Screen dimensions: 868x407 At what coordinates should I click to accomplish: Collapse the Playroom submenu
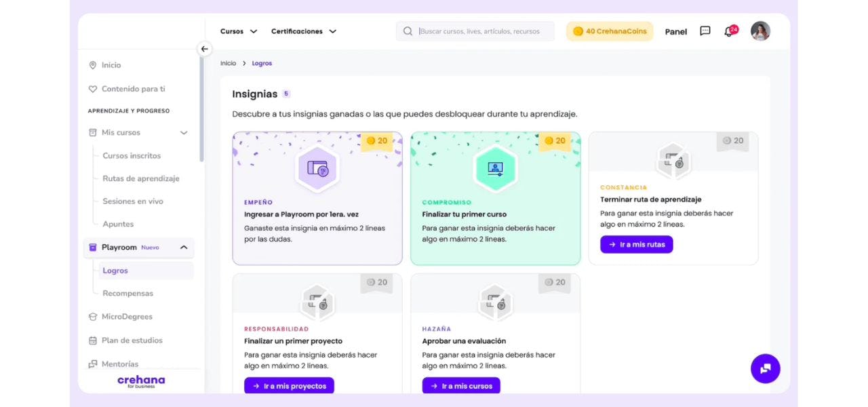click(183, 247)
